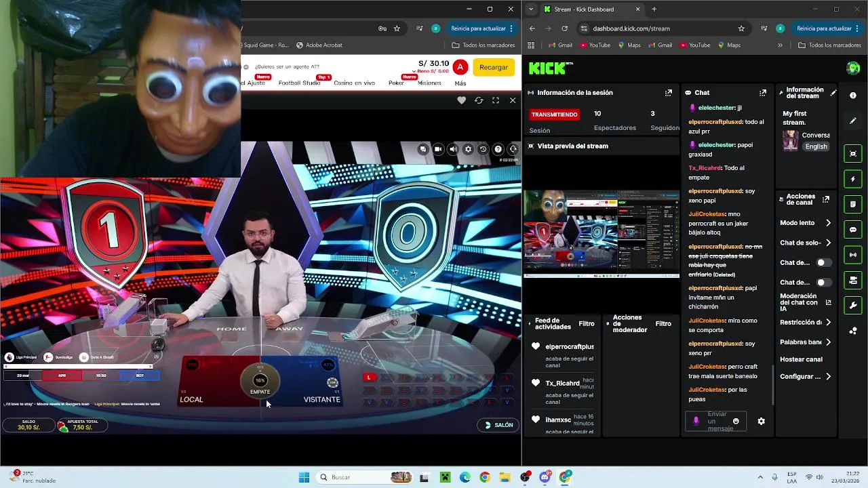The height and width of the screenshot is (488, 868).
Task: Open the in-game help question icon
Action: click(498, 149)
